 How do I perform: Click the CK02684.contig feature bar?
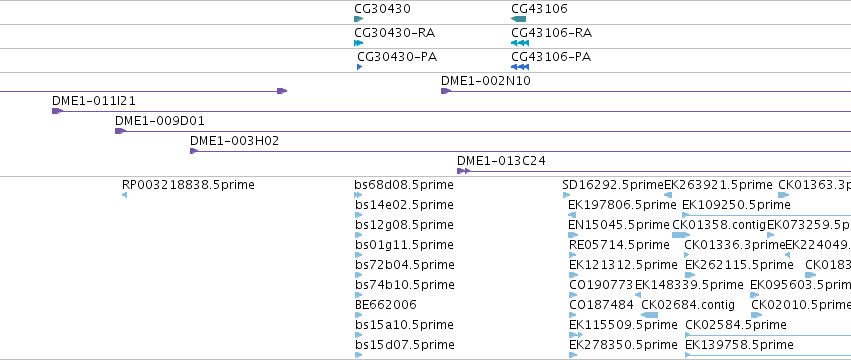click(649, 315)
